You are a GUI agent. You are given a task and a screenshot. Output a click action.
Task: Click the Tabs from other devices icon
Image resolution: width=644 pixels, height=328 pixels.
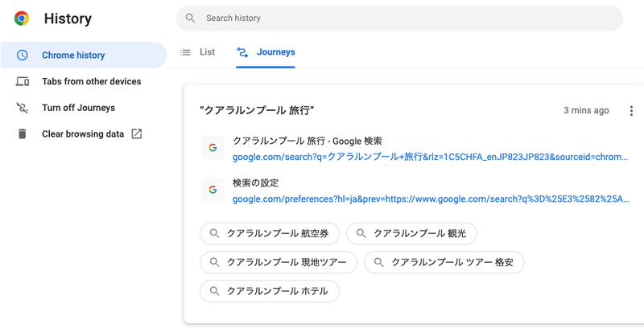(23, 81)
